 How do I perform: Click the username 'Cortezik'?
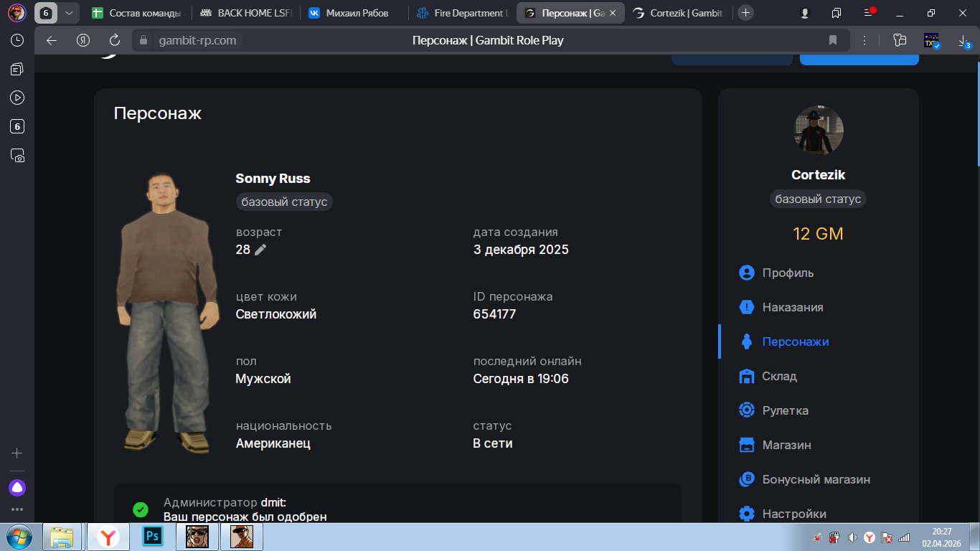point(819,175)
